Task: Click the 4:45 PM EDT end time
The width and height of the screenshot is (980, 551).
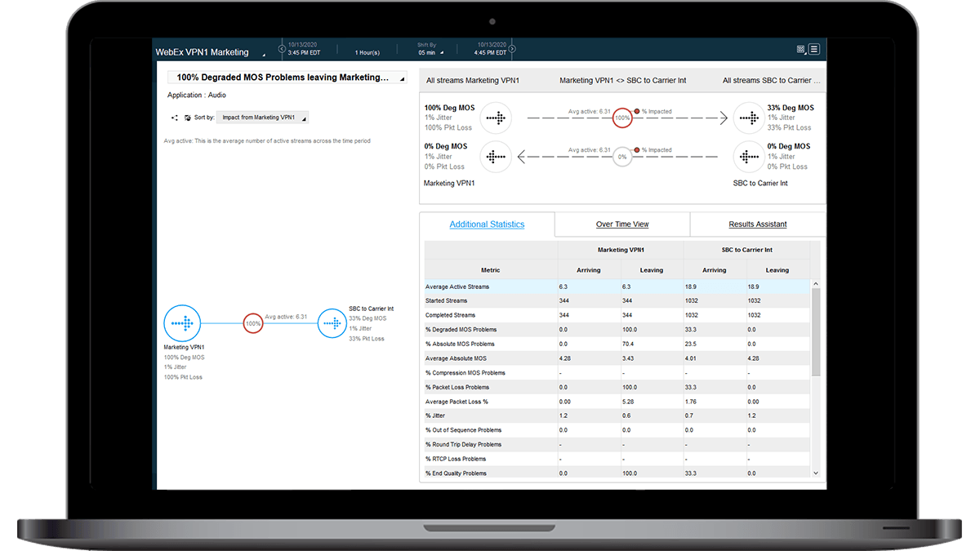Action: (x=491, y=52)
